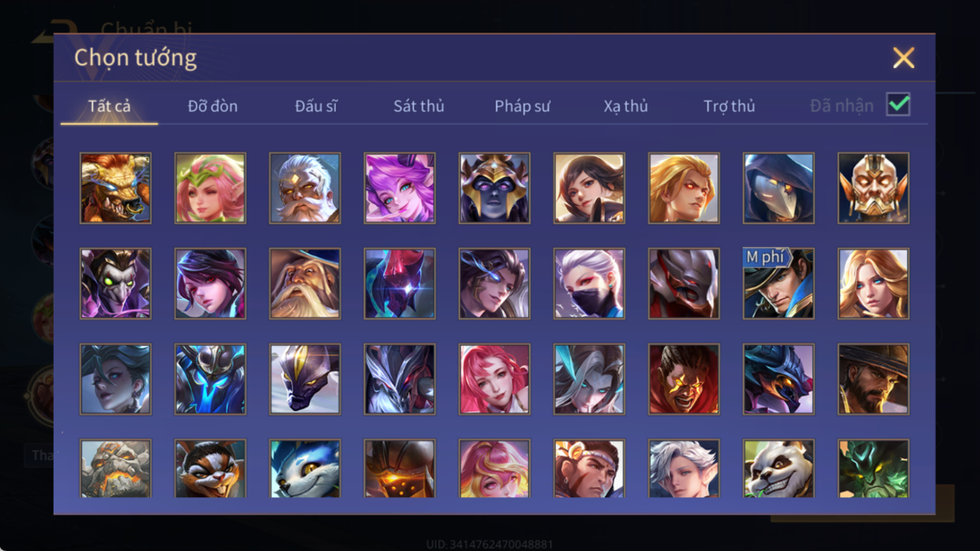This screenshot has width=980, height=551.
Task: Pick the orange lion beast hero
Action: click(x=115, y=188)
